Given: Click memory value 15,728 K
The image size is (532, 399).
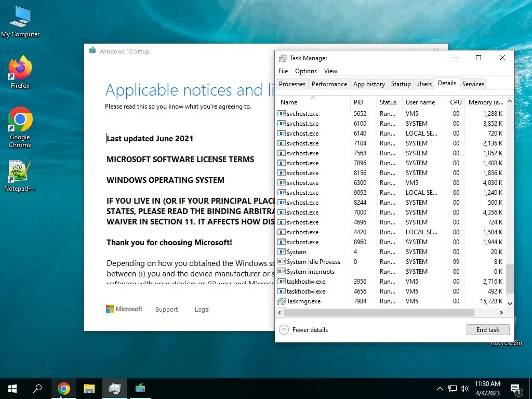Looking at the screenshot, I should coord(491,301).
